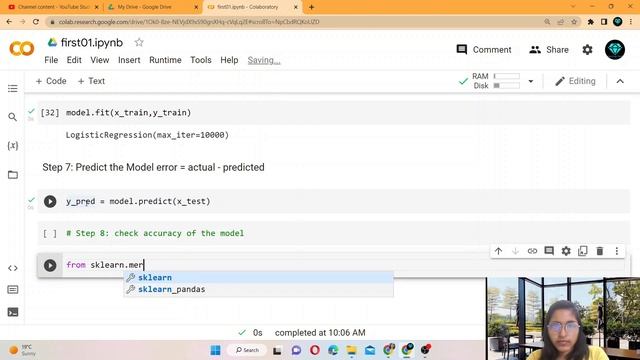Run the y_pred model.predict cell

(50, 201)
